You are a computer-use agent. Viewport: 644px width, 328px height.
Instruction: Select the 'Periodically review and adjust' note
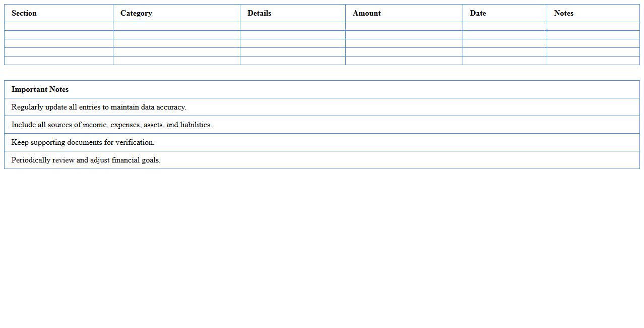[86, 160]
